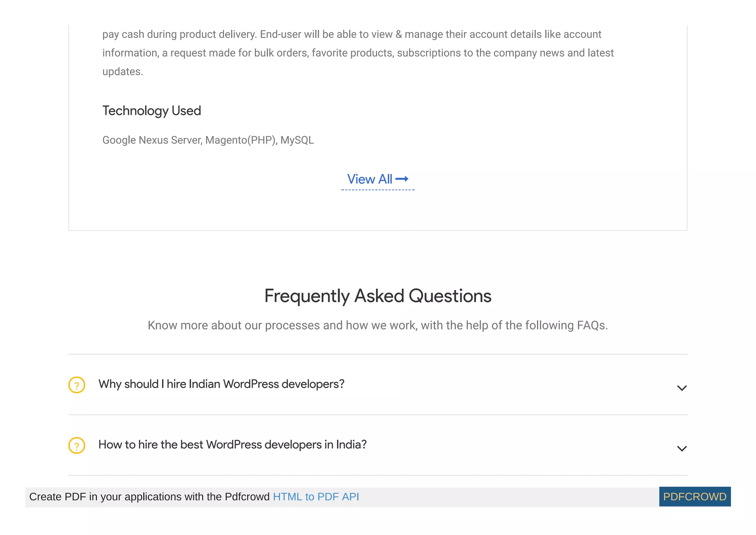This screenshot has height=535, width=756.
Task: Click question mark icon beside best WordPress developers FAQ
Action: 77,445
